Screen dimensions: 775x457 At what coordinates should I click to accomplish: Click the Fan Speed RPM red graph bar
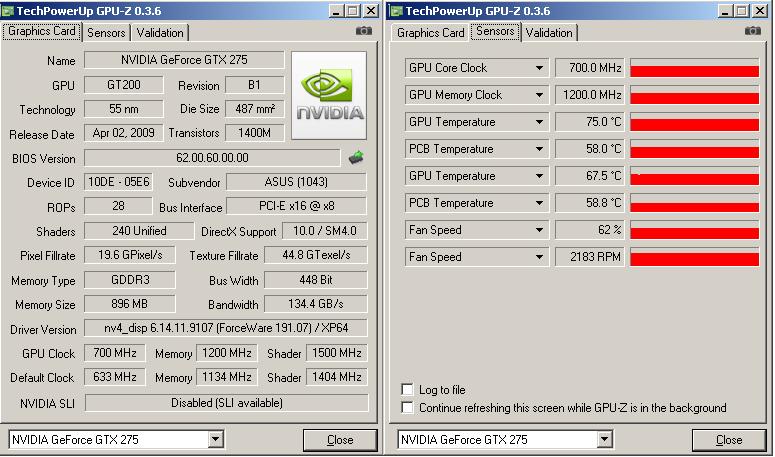point(694,257)
